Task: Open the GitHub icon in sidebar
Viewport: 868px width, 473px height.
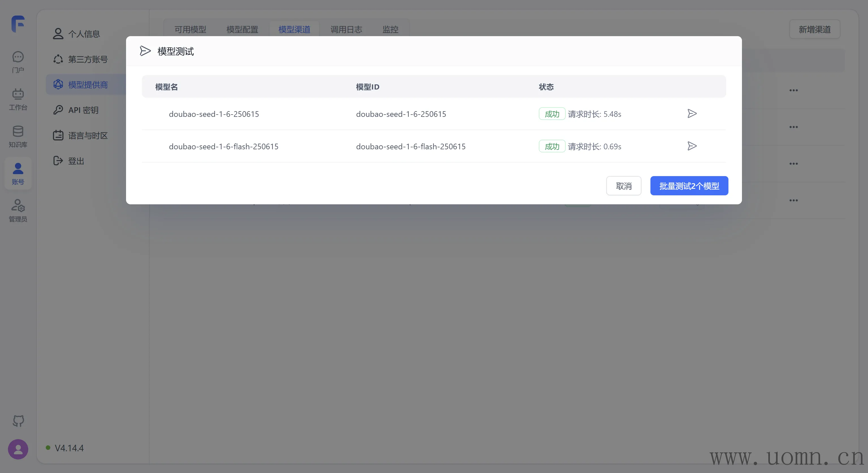Action: point(18,421)
